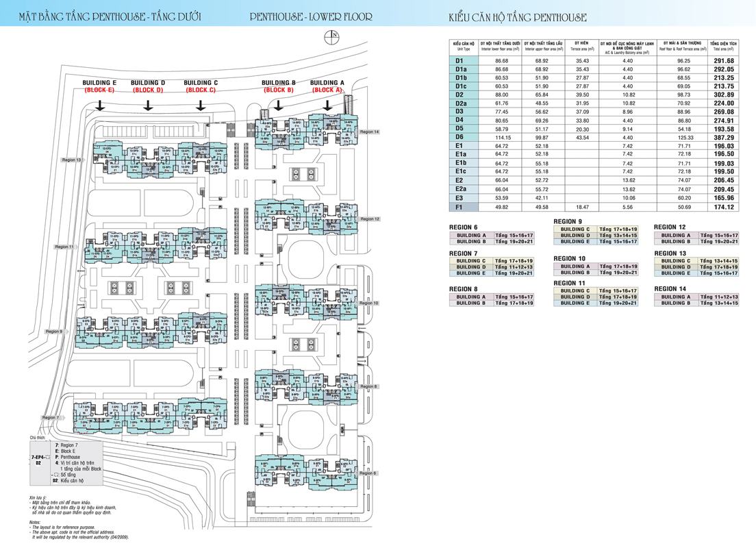Click the north compass arrow icon
The image size is (756, 548).
[x=333, y=37]
